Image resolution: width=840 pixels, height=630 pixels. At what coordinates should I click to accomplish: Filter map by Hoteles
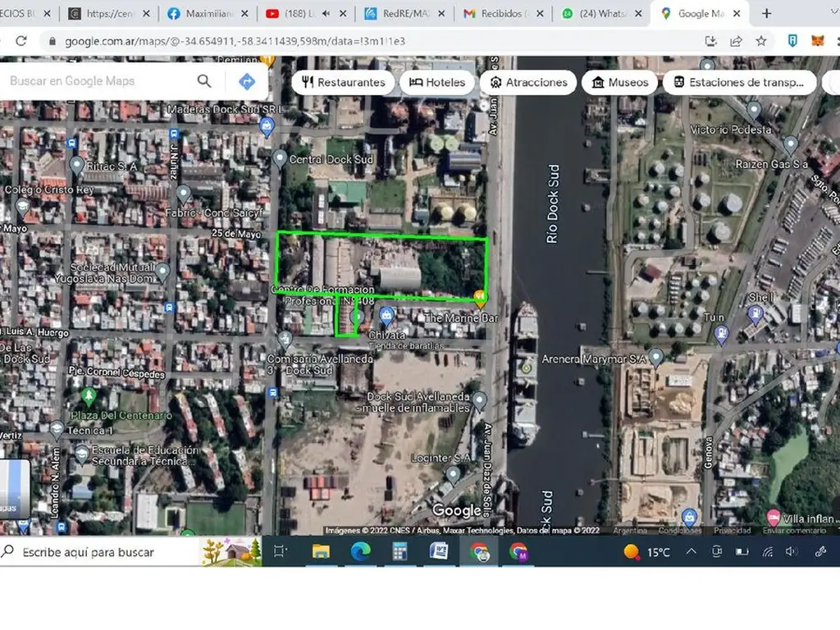pos(438,82)
